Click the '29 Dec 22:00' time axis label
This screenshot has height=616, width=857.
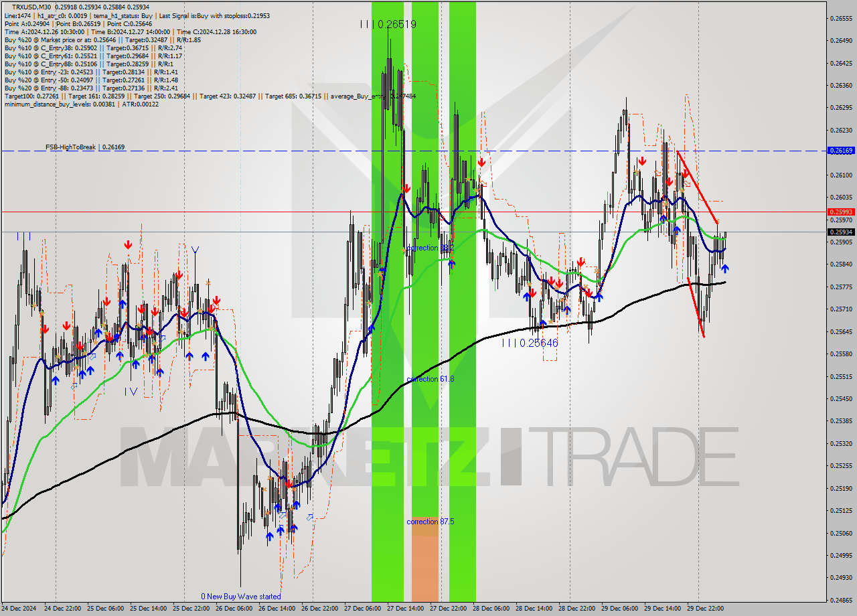click(705, 609)
